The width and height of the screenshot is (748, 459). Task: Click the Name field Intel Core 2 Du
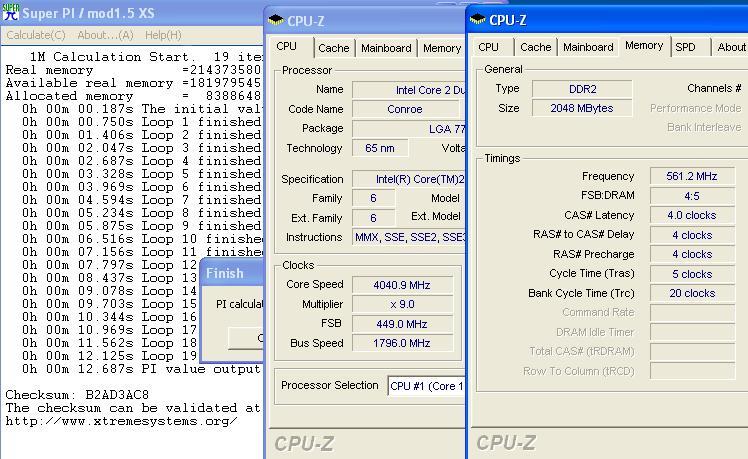tap(409, 90)
